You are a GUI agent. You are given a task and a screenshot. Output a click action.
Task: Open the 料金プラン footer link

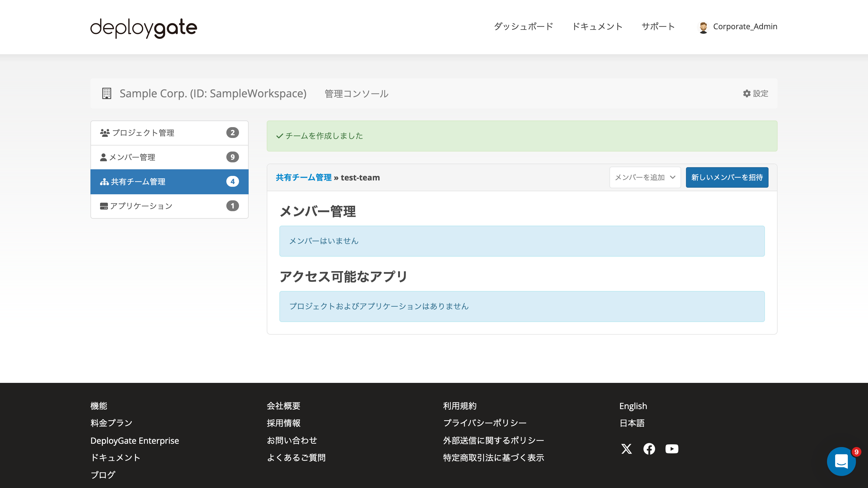(x=111, y=423)
